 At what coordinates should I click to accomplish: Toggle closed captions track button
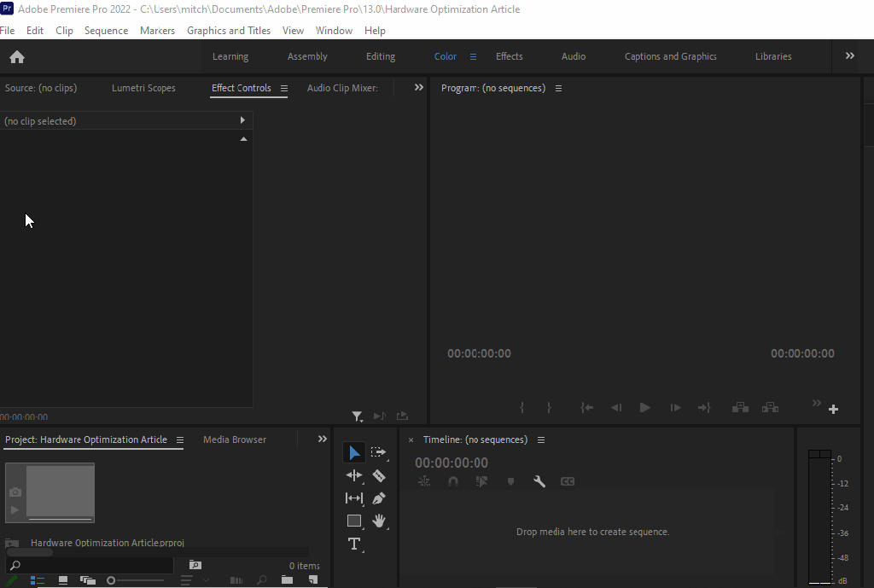point(568,481)
